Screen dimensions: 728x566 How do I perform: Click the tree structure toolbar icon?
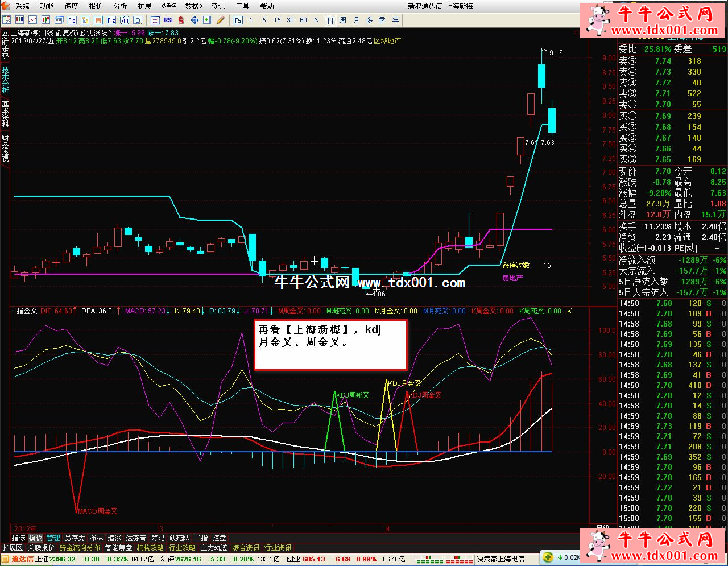point(85,20)
